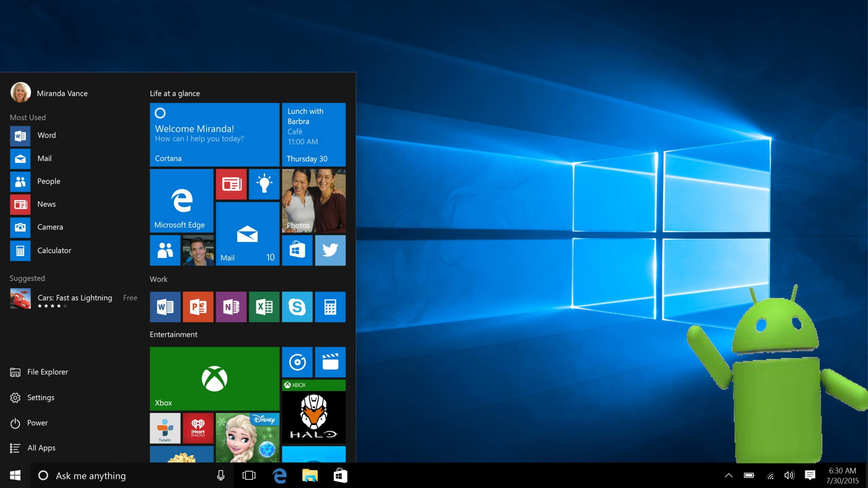Launch Edge from the taskbar
Viewport: 868px width, 488px height.
point(280,475)
